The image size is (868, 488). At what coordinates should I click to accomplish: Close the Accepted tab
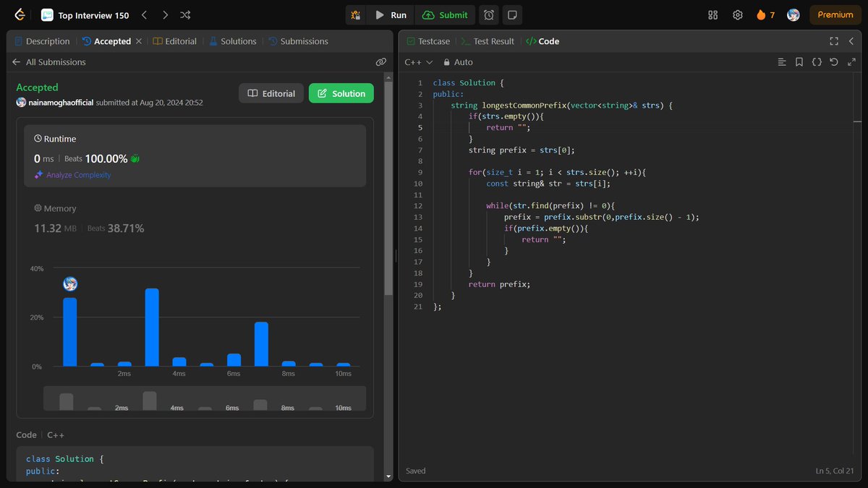pos(139,41)
